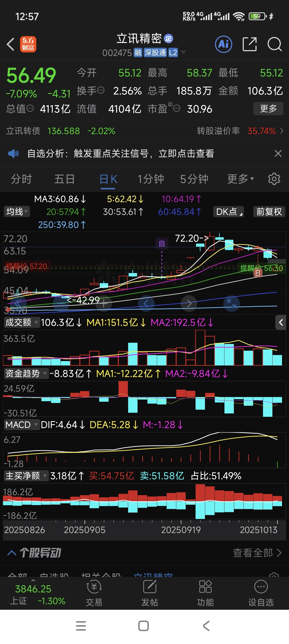Collapse the 个股异动 section

(12, 553)
